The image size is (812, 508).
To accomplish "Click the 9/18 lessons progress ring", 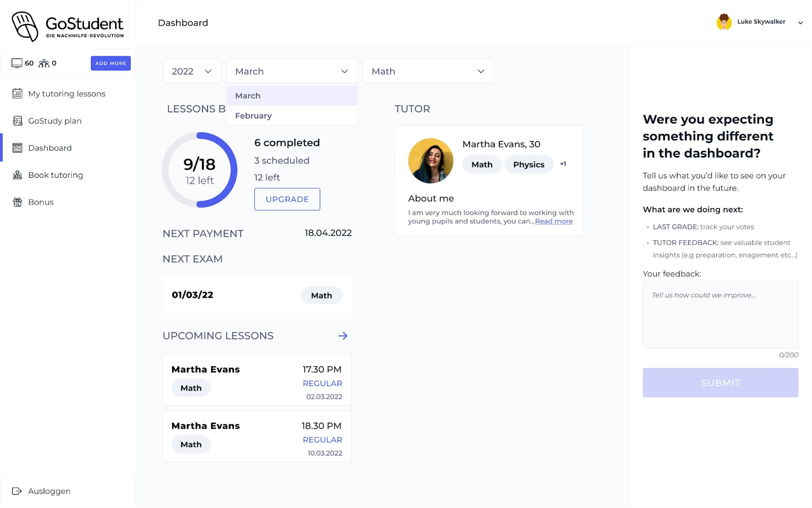I will 199,170.
